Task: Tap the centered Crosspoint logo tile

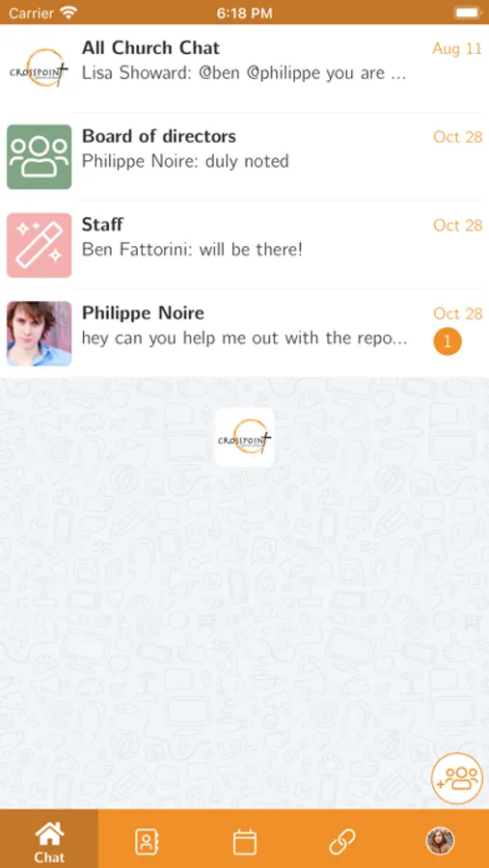Action: pos(245,437)
